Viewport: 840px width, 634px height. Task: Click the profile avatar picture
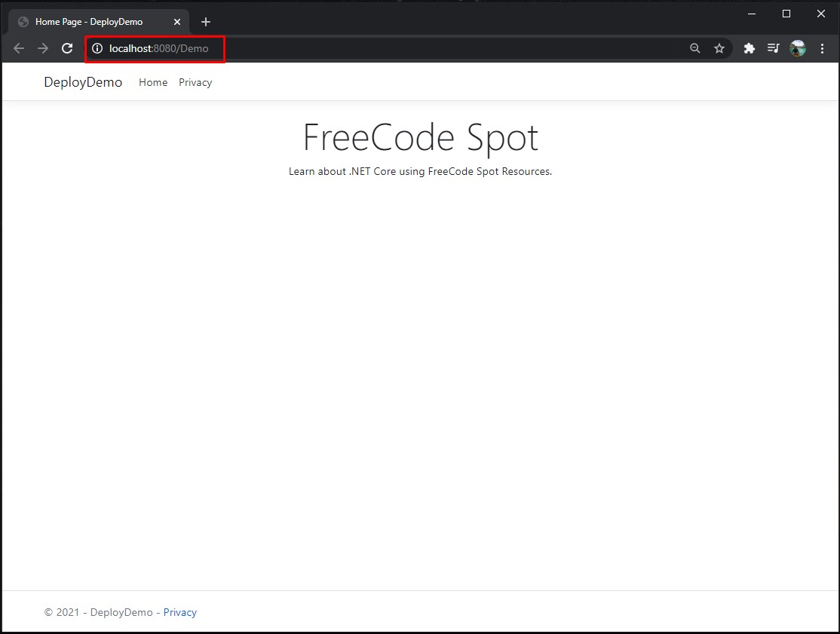click(797, 48)
